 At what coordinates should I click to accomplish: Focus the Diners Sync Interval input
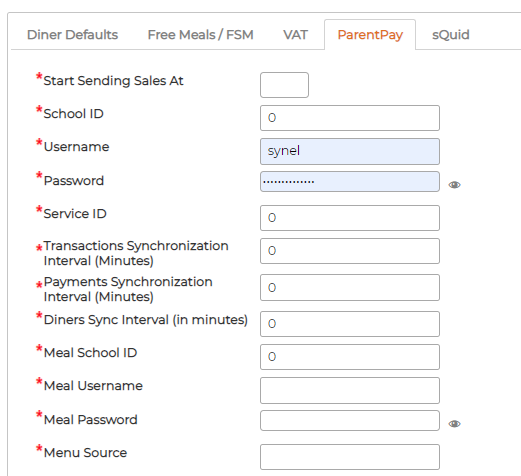tap(350, 324)
